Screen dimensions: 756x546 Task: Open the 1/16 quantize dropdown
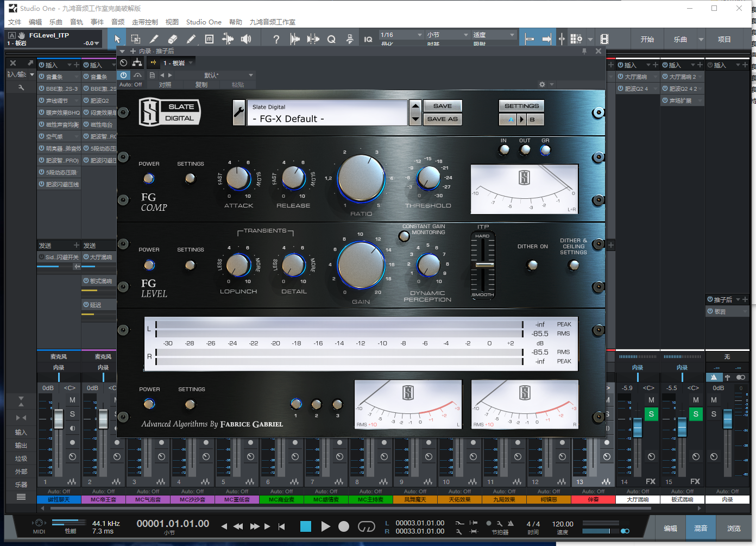pyautogui.click(x=401, y=35)
